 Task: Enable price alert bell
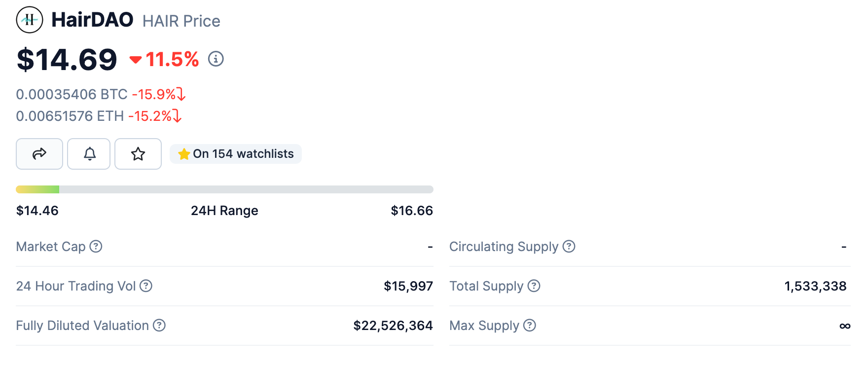(89, 154)
